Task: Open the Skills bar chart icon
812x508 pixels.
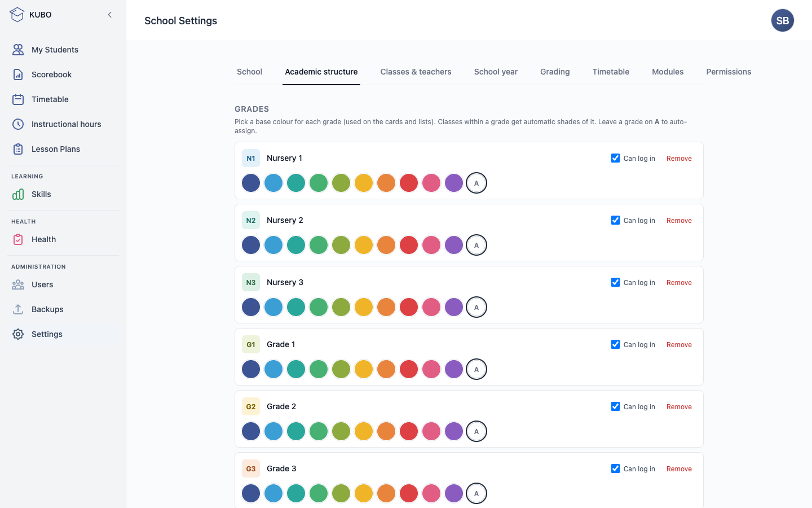Action: 18,194
